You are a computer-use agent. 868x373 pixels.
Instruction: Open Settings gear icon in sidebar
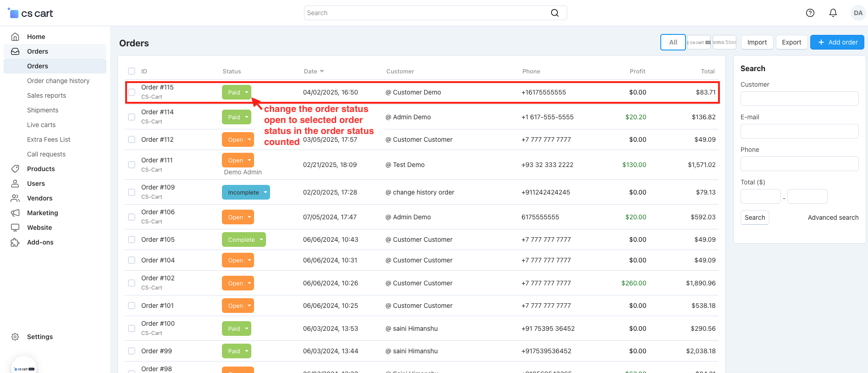point(15,337)
